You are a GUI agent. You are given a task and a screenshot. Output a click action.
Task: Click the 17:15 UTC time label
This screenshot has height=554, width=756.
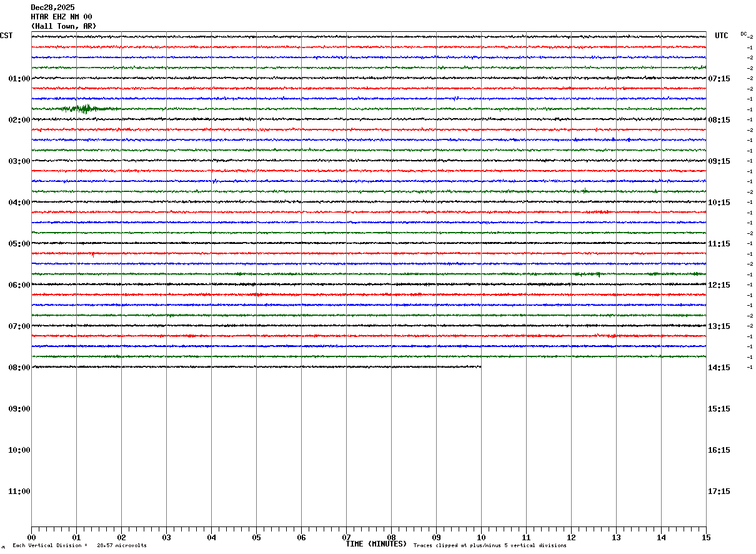click(719, 491)
